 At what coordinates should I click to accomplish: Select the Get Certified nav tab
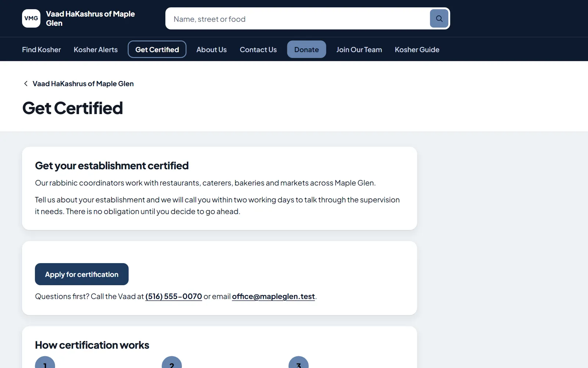pos(157,49)
